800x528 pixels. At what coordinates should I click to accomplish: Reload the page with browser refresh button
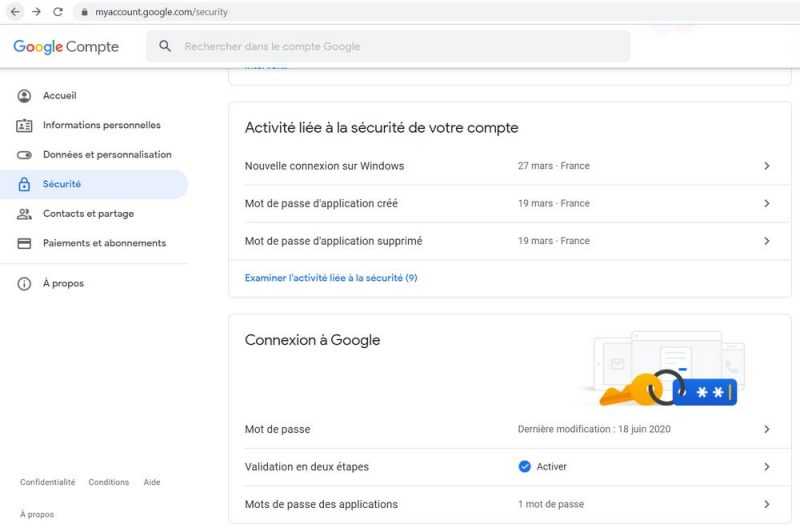click(x=58, y=12)
